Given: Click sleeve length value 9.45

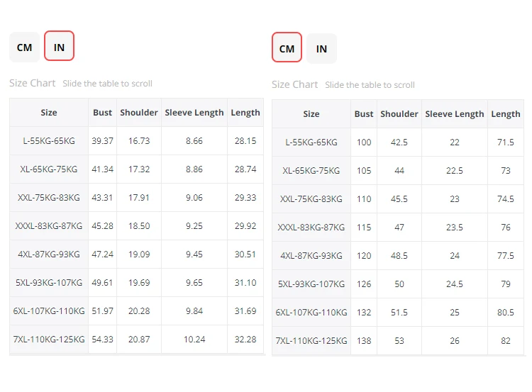Looking at the screenshot, I should coord(194,254).
